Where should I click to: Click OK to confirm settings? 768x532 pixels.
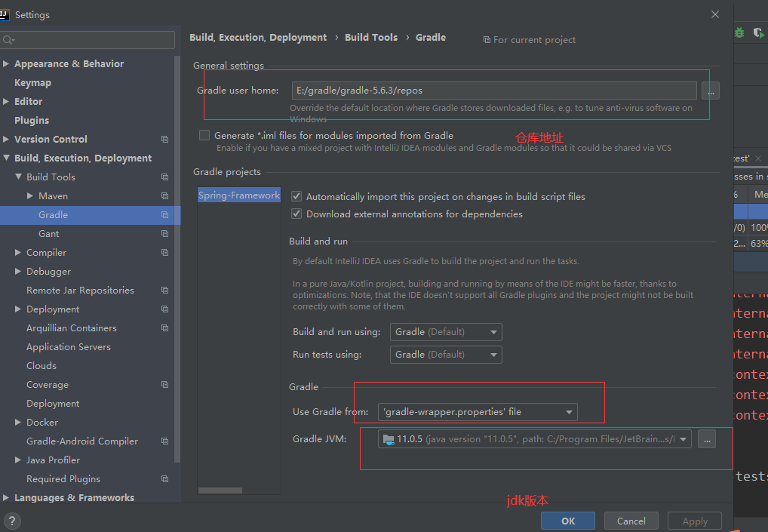pos(568,521)
